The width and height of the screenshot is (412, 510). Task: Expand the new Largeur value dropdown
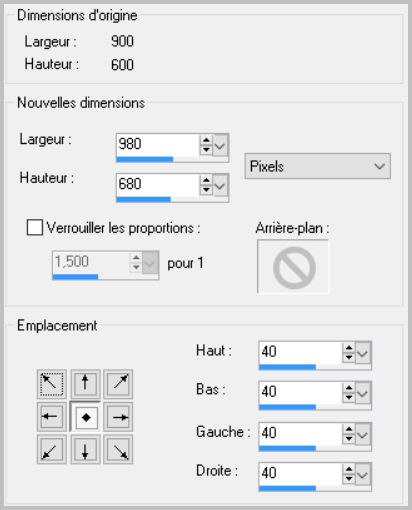coord(220,145)
